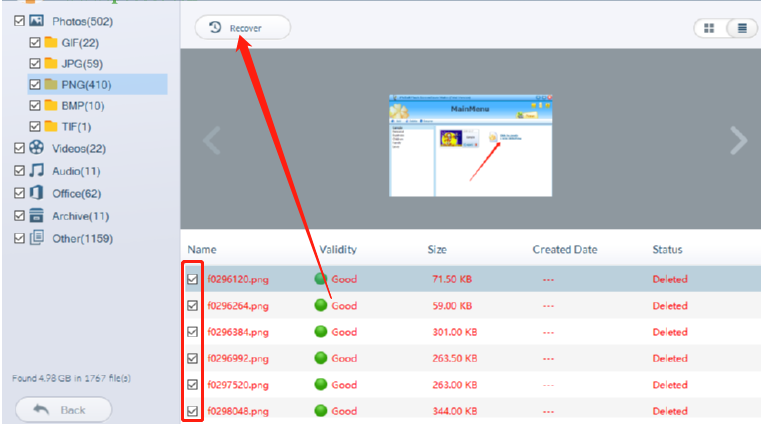The image size is (768, 425).
Task: Toggle the TIF(1) folder checkbox
Action: point(35,127)
